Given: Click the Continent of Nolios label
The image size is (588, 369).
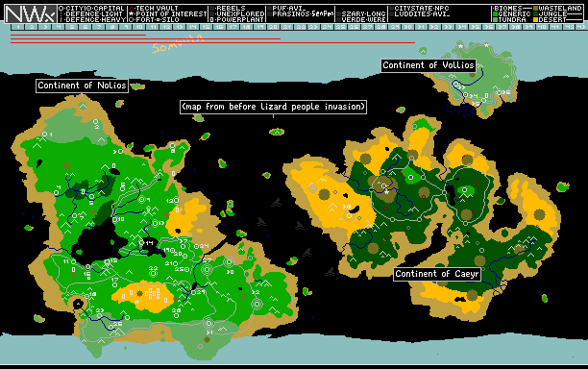Looking at the screenshot, I should pyautogui.click(x=82, y=86).
